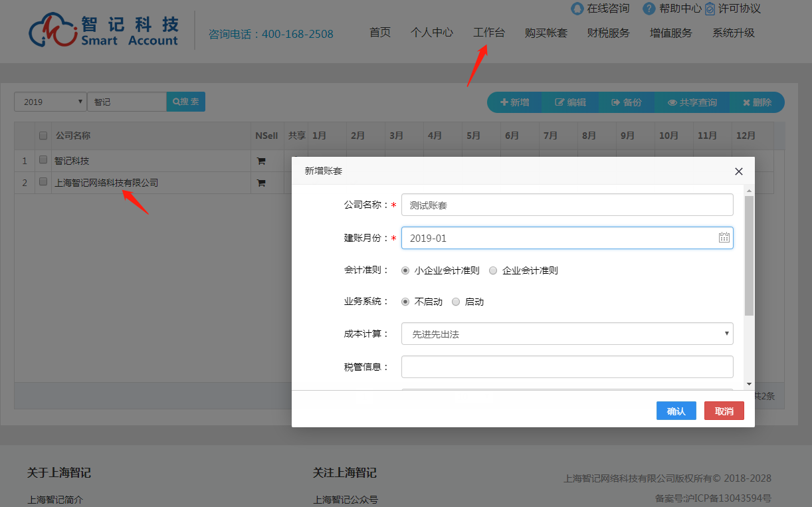Viewport: 812px width, 507px height.
Task: Open 工作台 in the top navigation
Action: pos(488,33)
